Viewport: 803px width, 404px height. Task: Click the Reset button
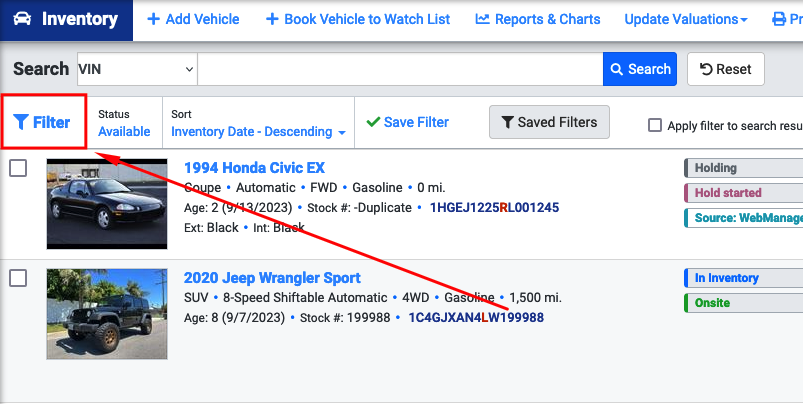click(x=726, y=69)
